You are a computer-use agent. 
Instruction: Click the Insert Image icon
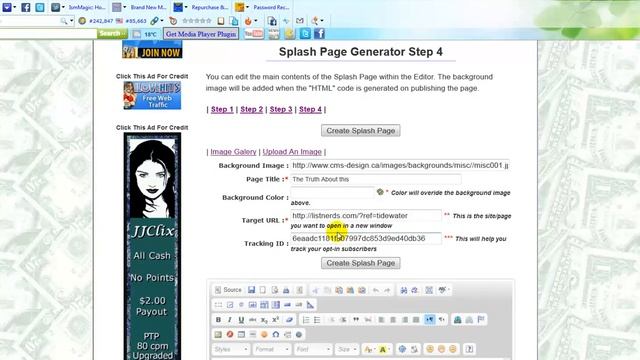pyautogui.click(x=218, y=334)
